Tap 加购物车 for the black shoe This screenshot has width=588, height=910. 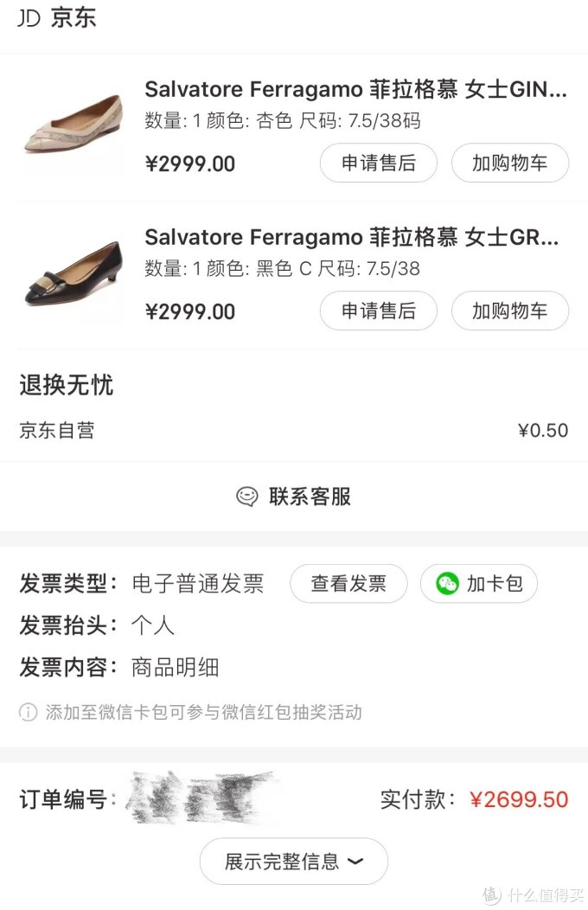click(509, 311)
